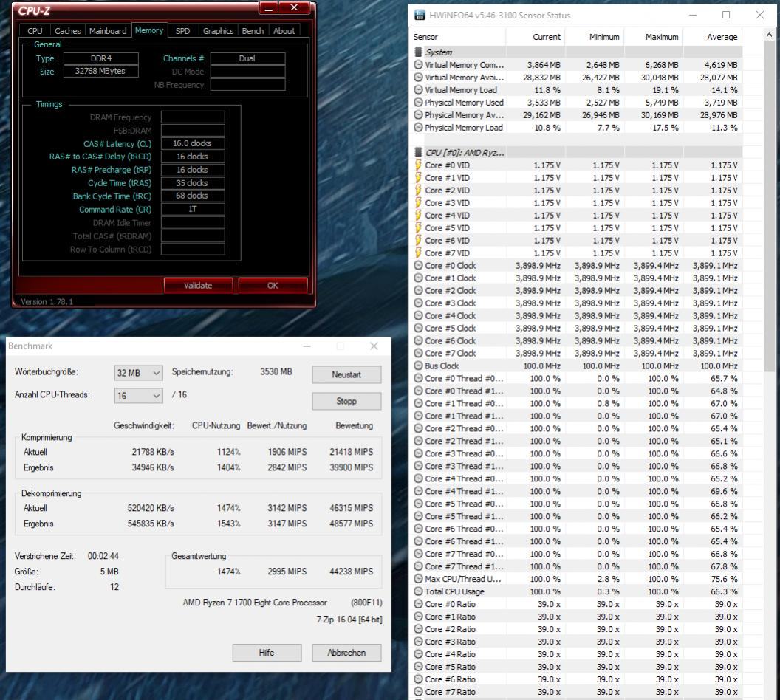Click the Neustart button in Benchmark
Viewport: 780px width, 700px height.
[x=346, y=375]
